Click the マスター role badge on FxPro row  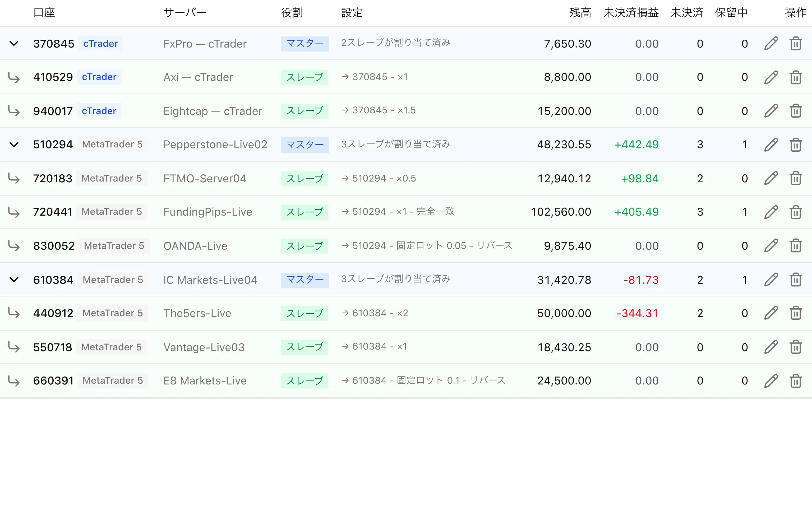pyautogui.click(x=305, y=44)
